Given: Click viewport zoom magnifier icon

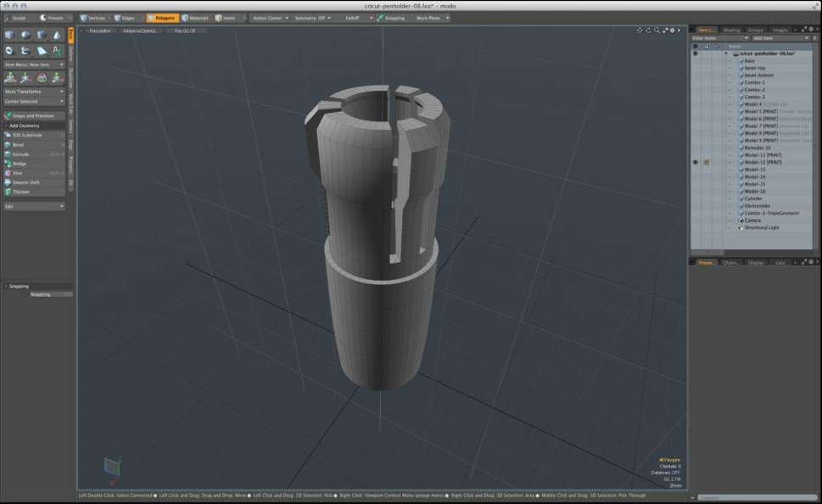Looking at the screenshot, I should point(657,31).
